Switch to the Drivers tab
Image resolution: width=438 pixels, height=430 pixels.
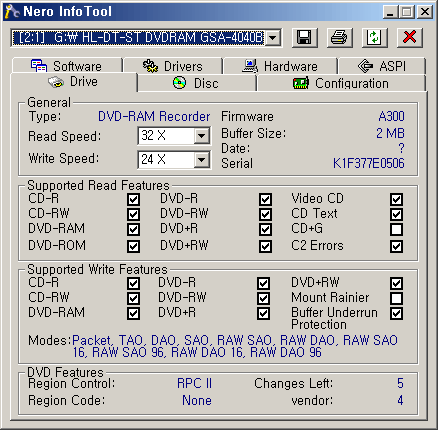173,66
